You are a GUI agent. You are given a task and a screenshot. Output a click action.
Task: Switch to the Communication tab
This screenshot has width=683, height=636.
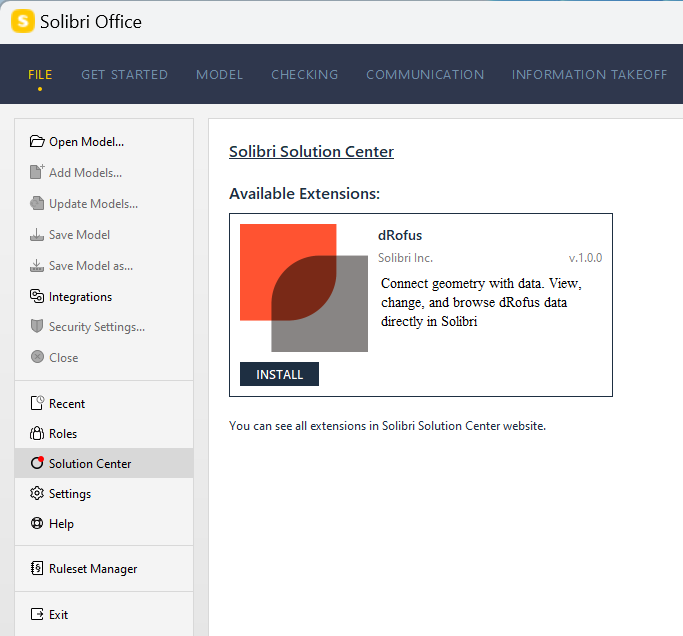pyautogui.click(x=425, y=75)
